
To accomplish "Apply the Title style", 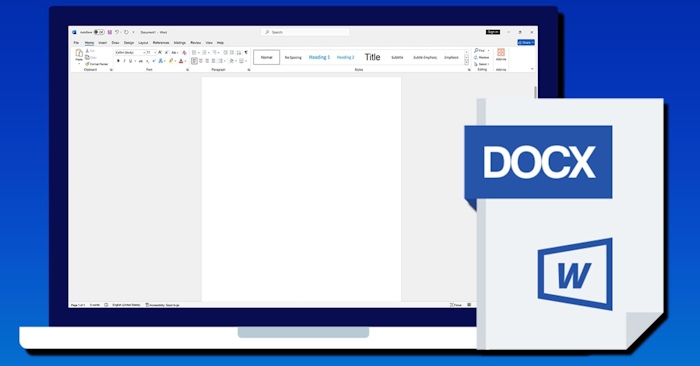I will pyautogui.click(x=372, y=57).
